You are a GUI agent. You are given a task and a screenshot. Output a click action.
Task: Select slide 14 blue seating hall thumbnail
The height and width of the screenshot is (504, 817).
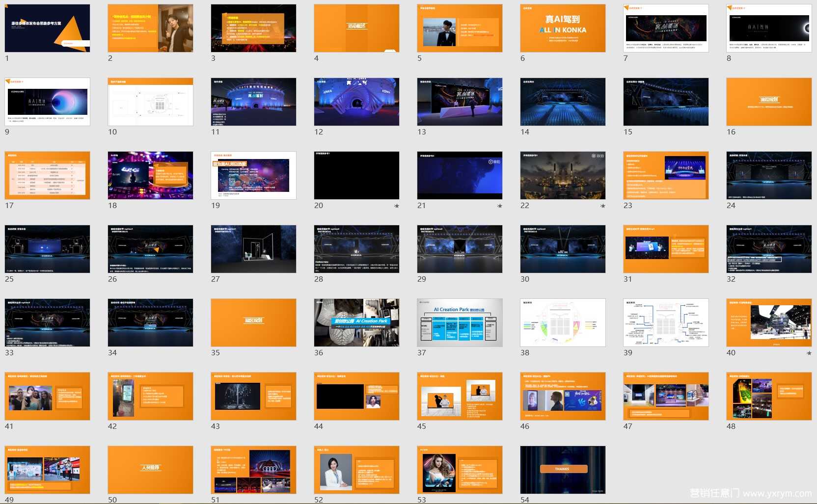563,102
